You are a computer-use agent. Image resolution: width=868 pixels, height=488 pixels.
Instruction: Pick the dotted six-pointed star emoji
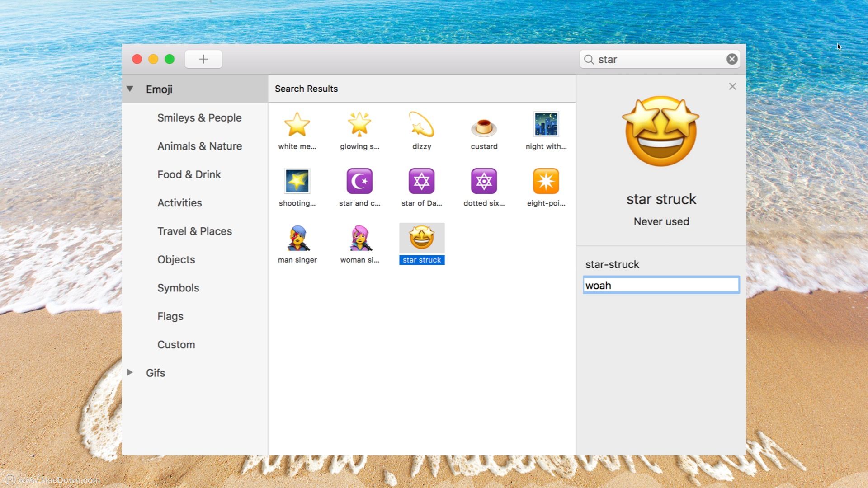click(x=484, y=181)
